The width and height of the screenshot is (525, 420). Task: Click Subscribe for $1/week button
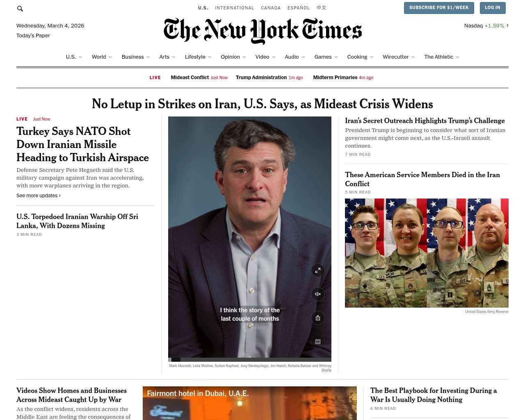point(439,8)
